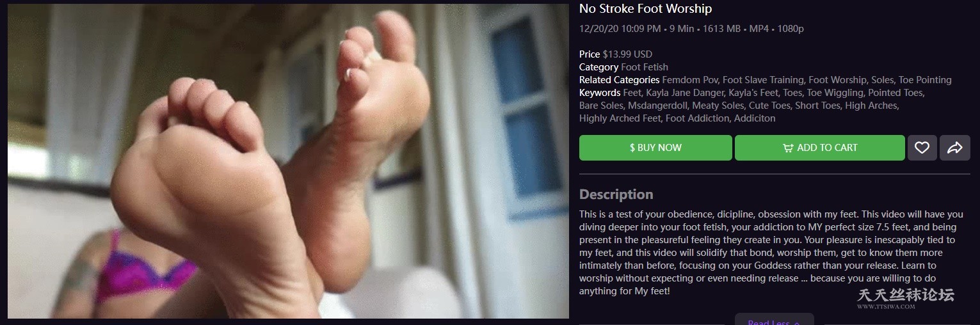Click the video preview thumbnail
This screenshot has height=325, width=980.
click(x=288, y=161)
